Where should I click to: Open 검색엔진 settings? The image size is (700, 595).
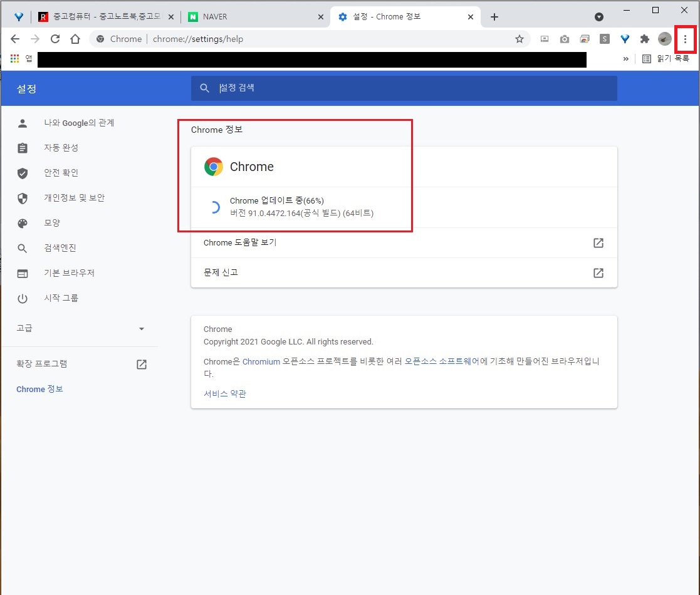pyautogui.click(x=60, y=247)
